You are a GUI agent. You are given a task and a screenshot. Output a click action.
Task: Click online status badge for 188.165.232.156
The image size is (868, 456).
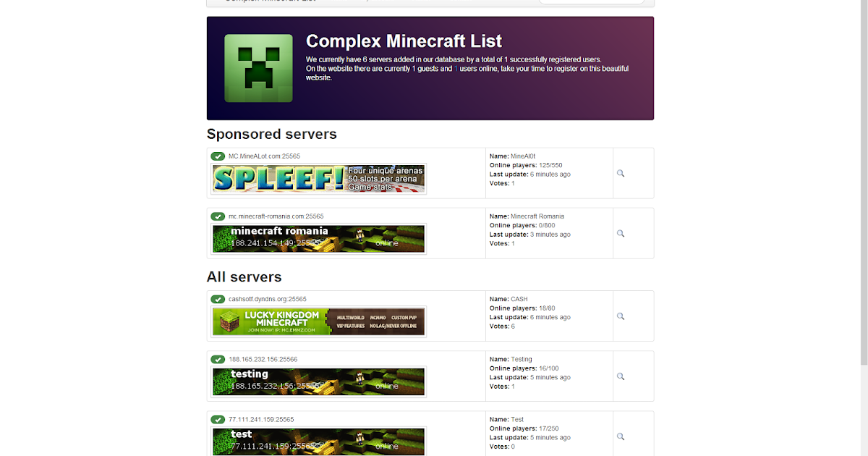(x=218, y=359)
